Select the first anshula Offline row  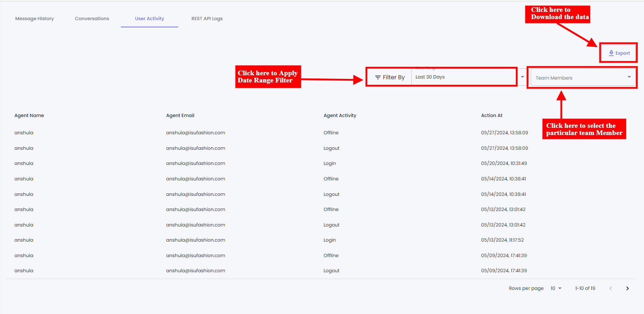pyautogui.click(x=331, y=133)
